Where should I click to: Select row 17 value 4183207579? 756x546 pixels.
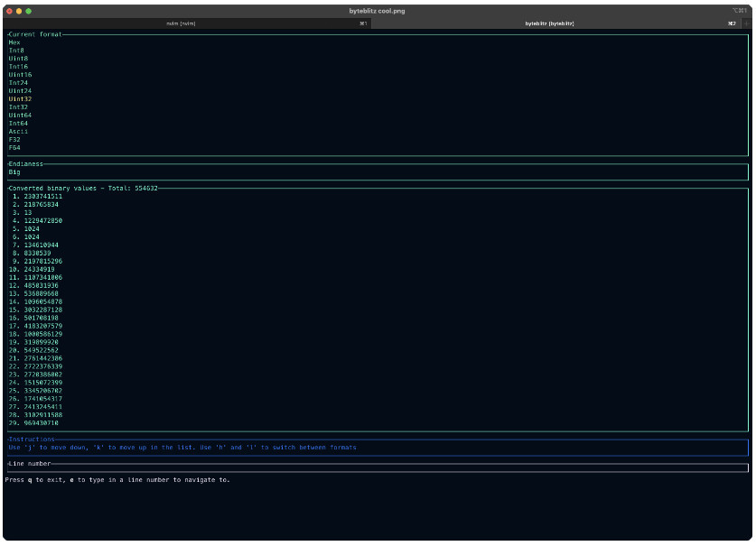tap(42, 326)
